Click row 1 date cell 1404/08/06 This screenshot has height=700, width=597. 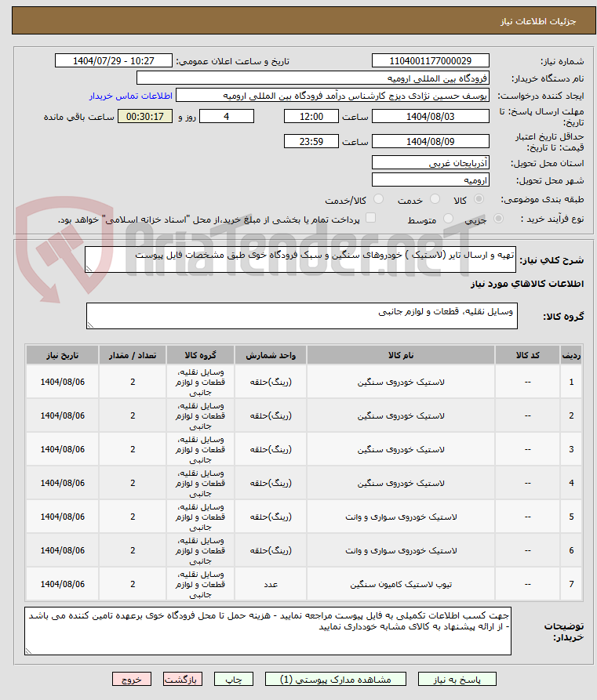click(63, 383)
